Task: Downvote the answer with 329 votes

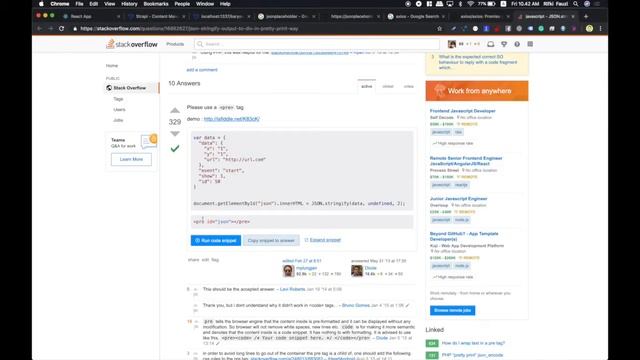Action: point(175,133)
